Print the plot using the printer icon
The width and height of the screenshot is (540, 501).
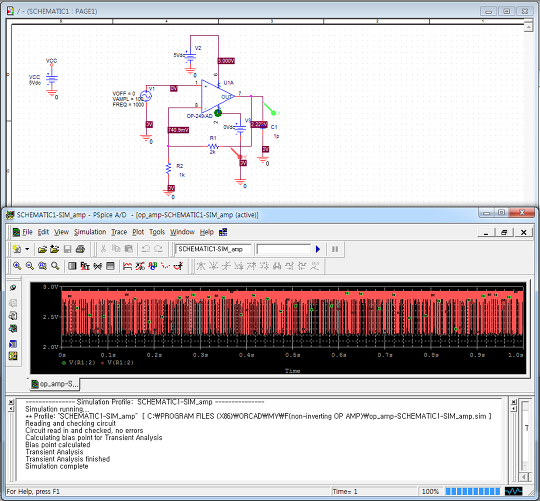pos(80,249)
